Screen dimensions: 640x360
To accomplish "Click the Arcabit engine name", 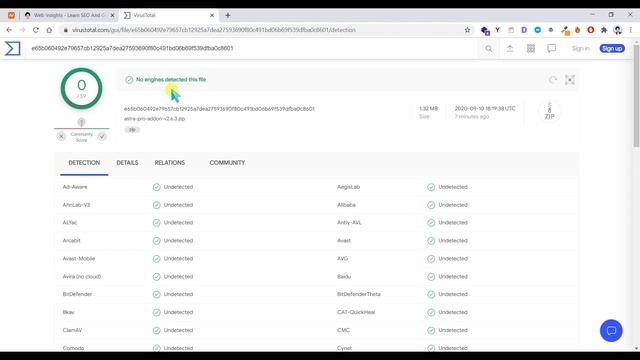I will [71, 240].
